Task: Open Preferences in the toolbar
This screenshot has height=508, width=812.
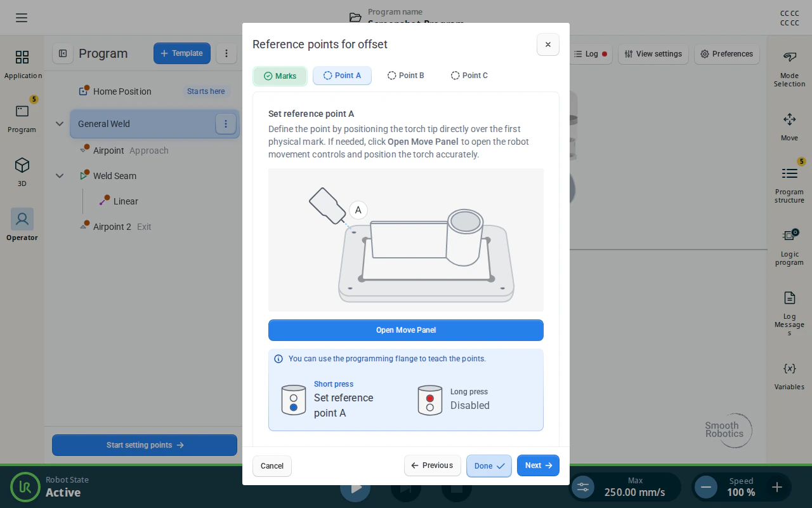Action: (726, 54)
